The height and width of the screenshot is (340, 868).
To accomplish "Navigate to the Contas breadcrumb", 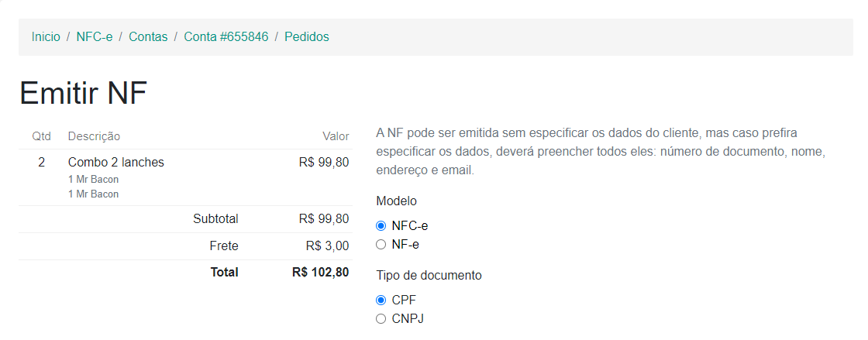I will click(148, 36).
